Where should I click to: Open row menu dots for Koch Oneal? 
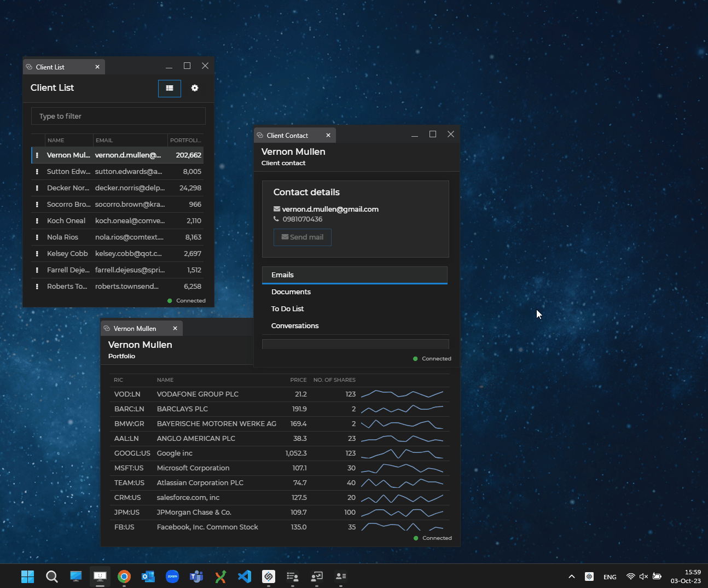[37, 221]
